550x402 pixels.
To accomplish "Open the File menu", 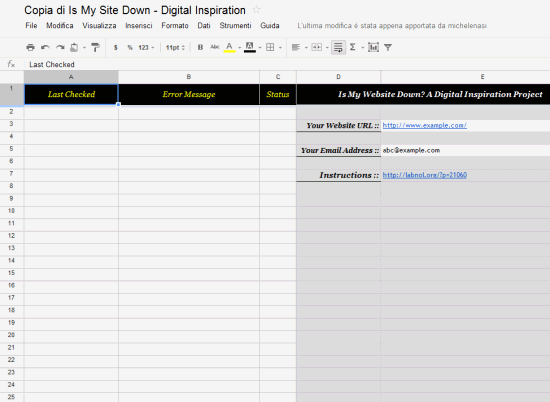I will [31, 26].
